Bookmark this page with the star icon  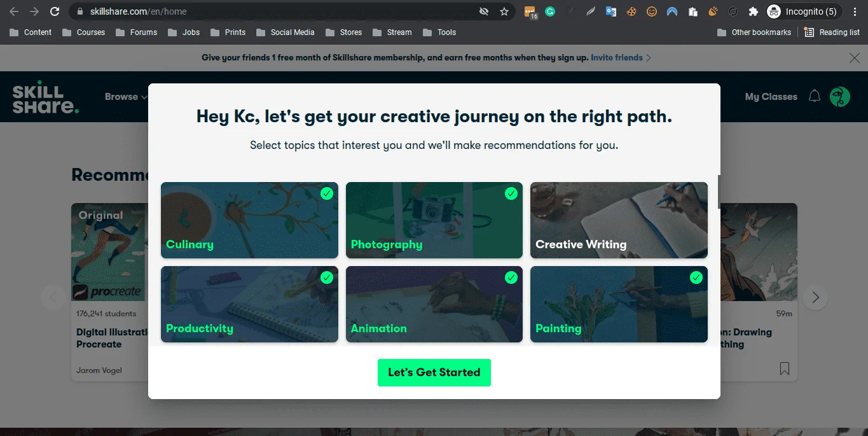504,11
